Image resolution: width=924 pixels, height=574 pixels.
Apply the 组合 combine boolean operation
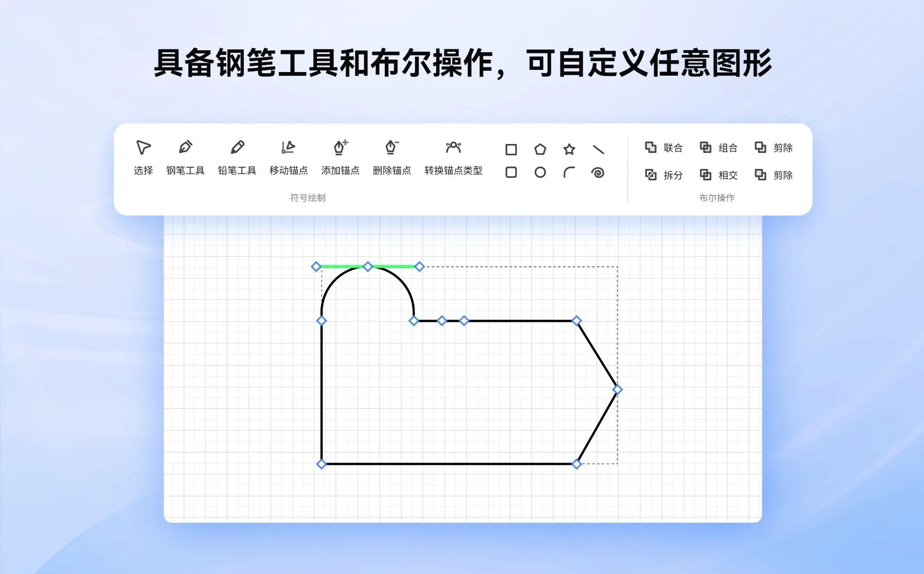tap(719, 148)
